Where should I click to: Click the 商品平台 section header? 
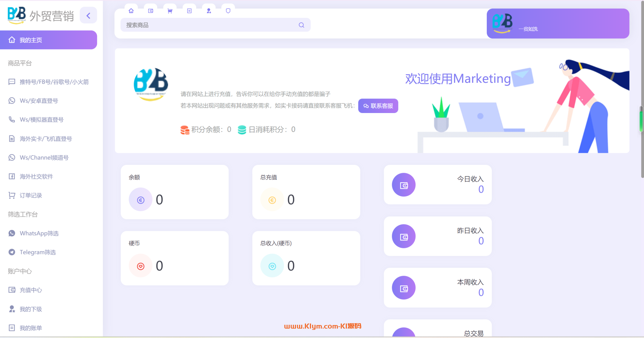pos(20,63)
